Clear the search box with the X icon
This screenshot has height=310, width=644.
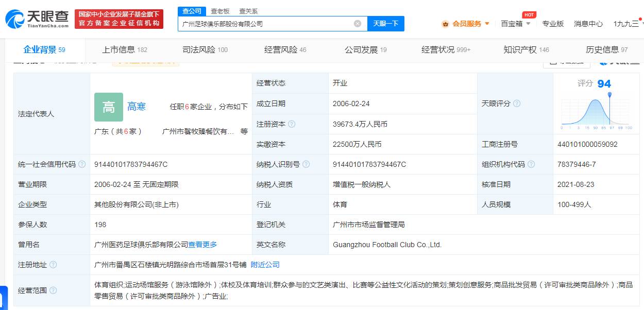358,24
